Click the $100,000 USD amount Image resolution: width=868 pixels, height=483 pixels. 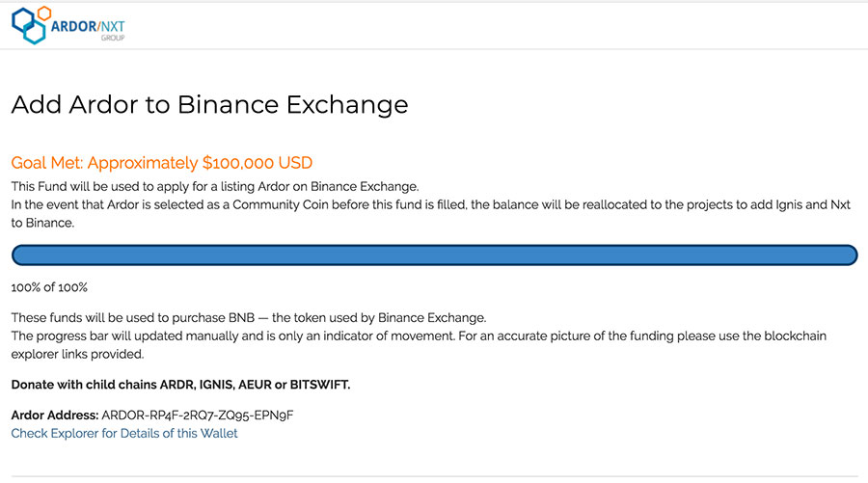[x=258, y=163]
